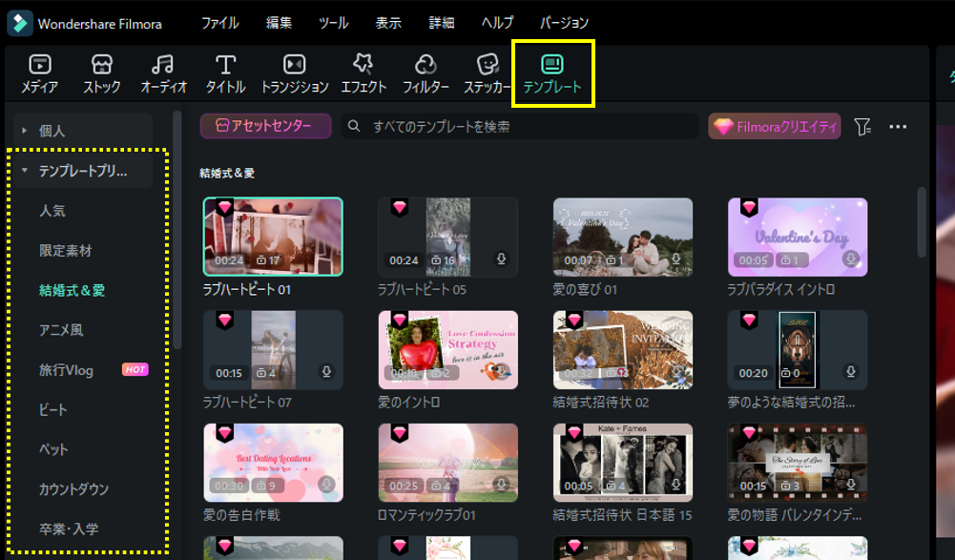
Task: Download ラブハートビート 05 via its download icon
Action: coord(500,258)
